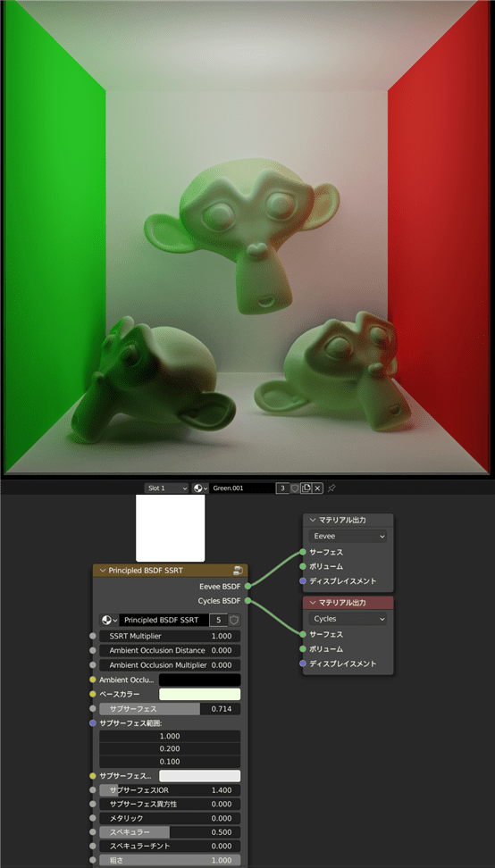The width and height of the screenshot is (495, 868).
Task: Open node group browse icon beside Principled BSDF SSRT
Action: (109, 620)
